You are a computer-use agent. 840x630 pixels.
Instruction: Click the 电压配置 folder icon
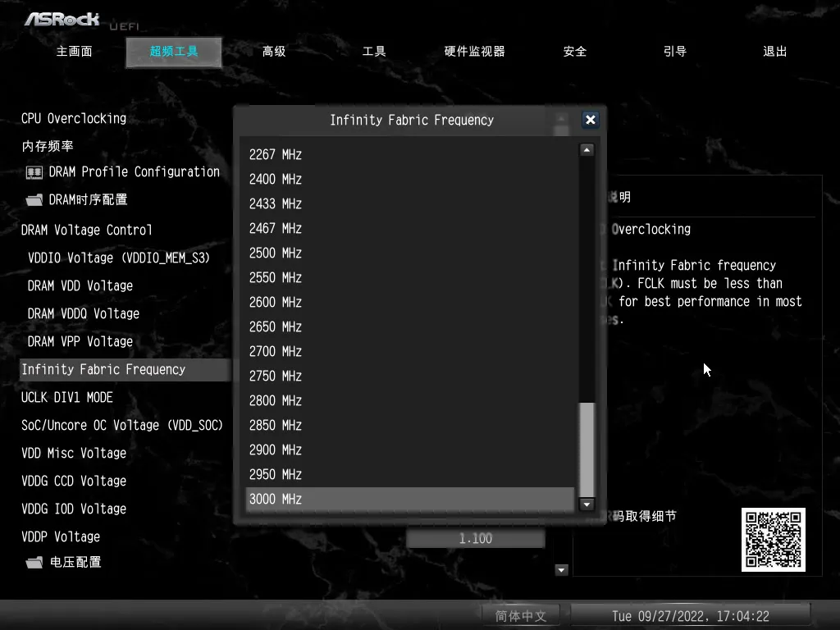pyautogui.click(x=34, y=563)
